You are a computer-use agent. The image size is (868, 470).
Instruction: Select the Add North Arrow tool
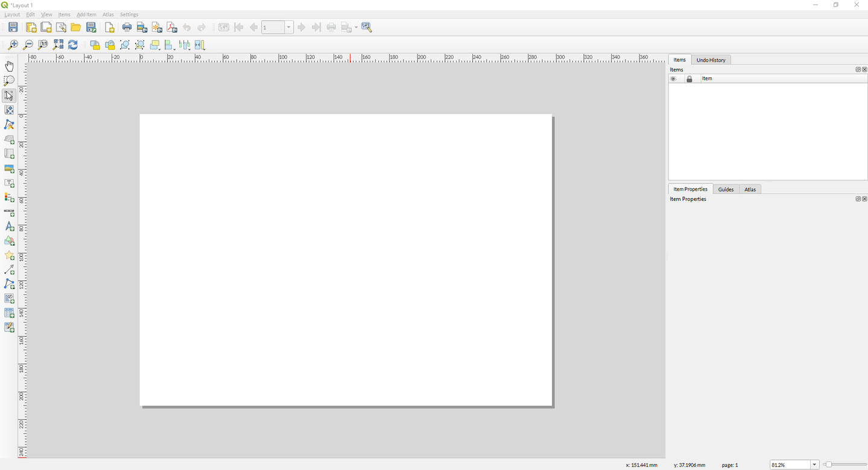click(9, 227)
